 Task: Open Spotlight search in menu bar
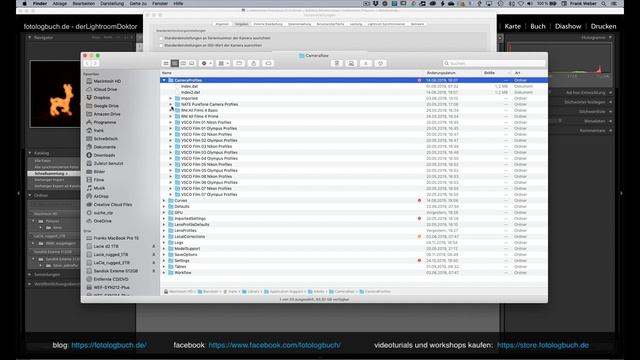[x=603, y=4]
